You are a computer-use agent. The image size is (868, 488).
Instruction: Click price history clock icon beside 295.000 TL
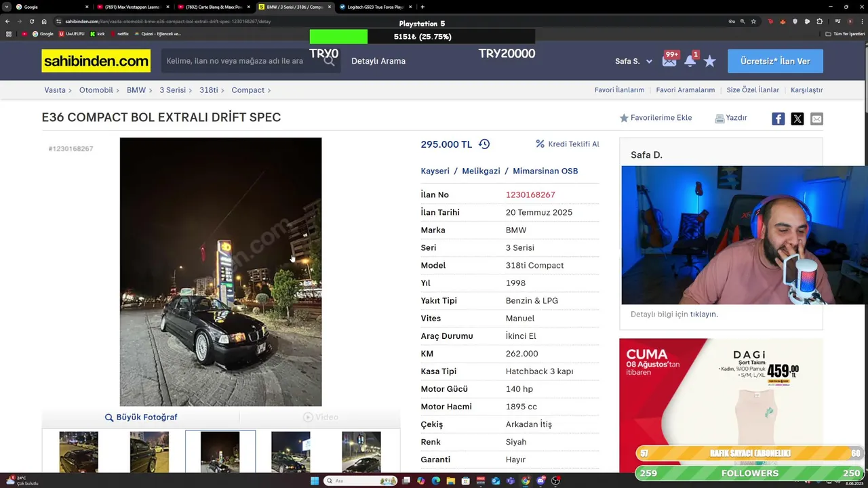click(x=484, y=144)
